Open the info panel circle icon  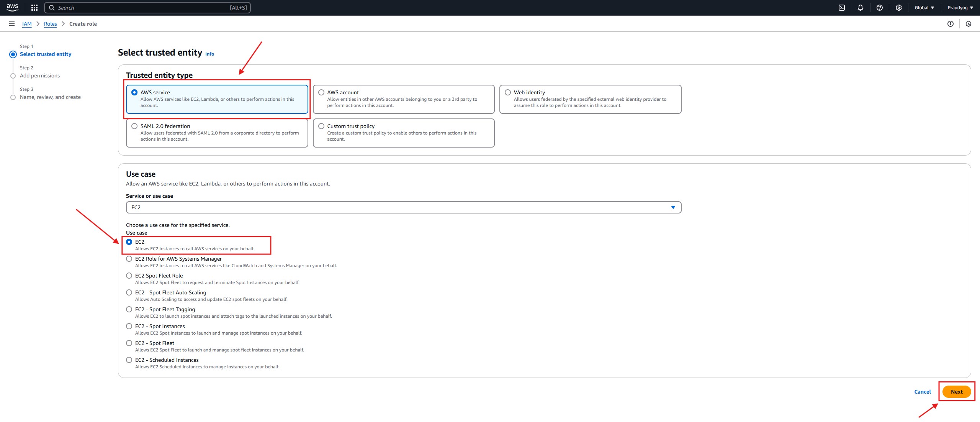tap(950, 24)
